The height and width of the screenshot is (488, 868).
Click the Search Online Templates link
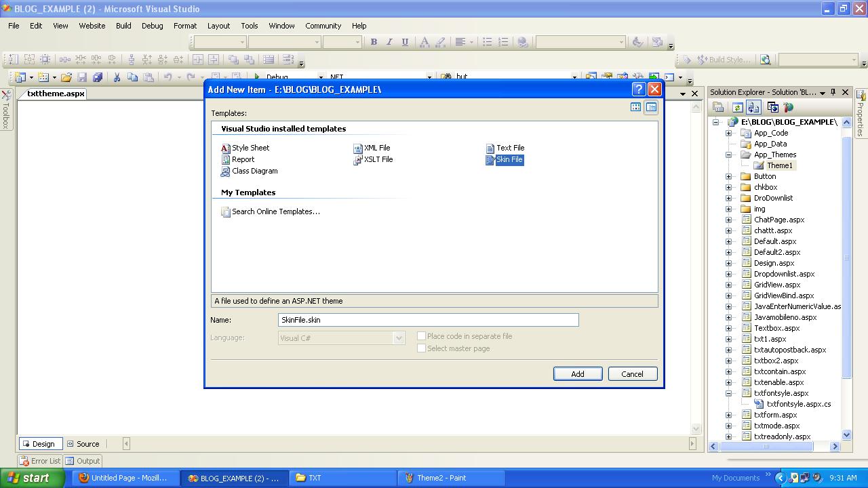[275, 211]
